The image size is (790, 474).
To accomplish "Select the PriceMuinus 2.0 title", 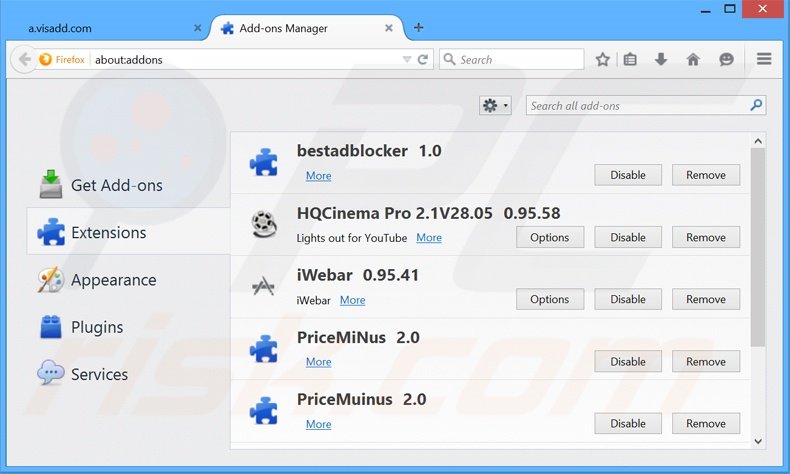I will [x=361, y=399].
